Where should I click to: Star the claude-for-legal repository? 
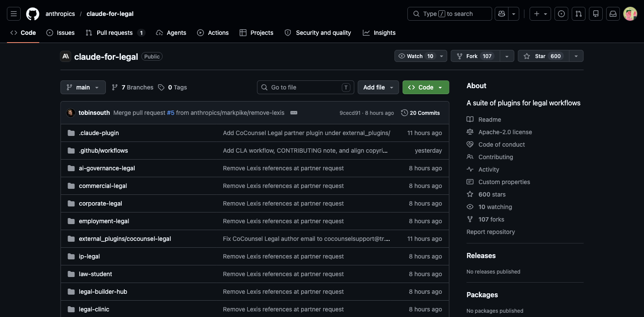point(543,56)
